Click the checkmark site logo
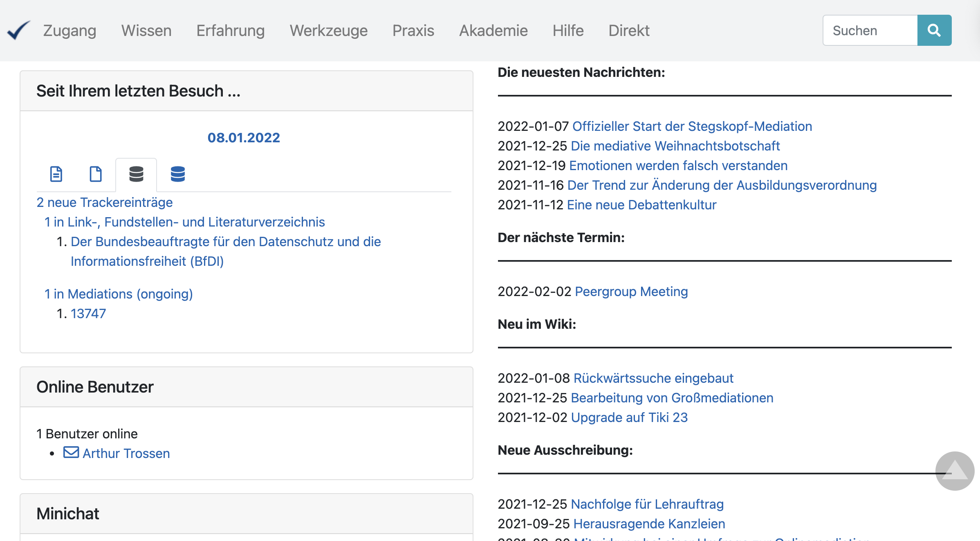This screenshot has width=980, height=541. click(18, 30)
